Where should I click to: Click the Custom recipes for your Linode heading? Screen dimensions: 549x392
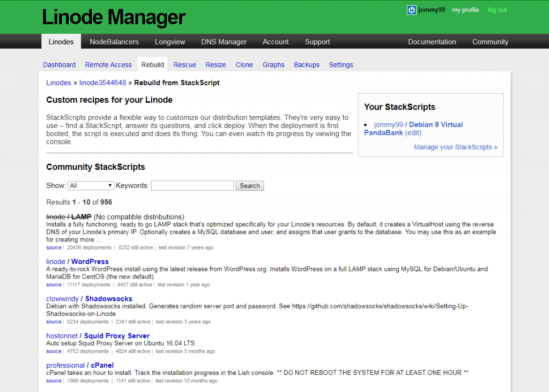point(109,100)
